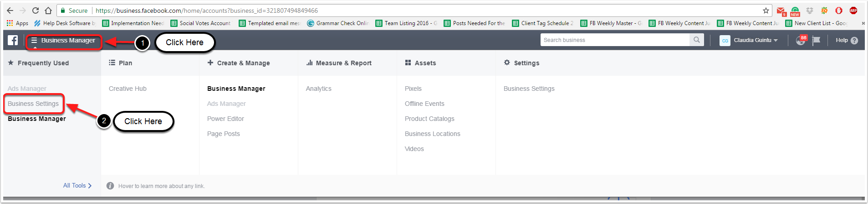Open Offline Events link
Viewport: 868px width, 204px height.
click(424, 104)
